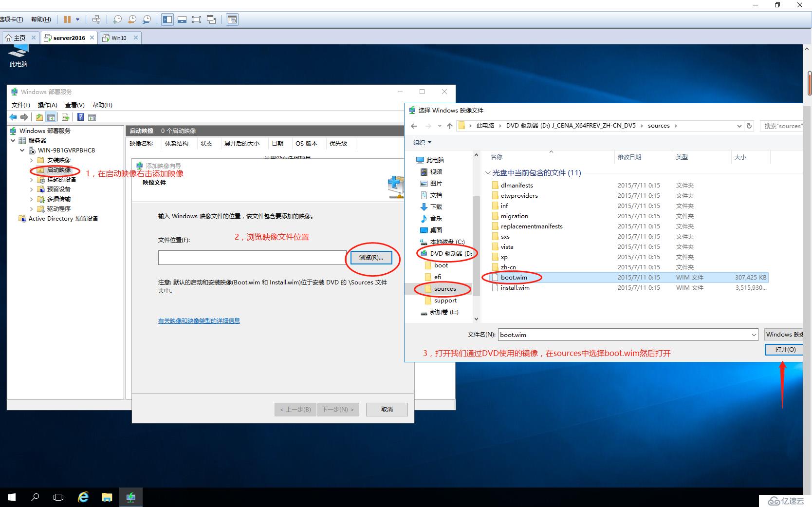This screenshot has width=812, height=507.
Task: Expand the 多播传输 tree node
Action: (x=32, y=199)
